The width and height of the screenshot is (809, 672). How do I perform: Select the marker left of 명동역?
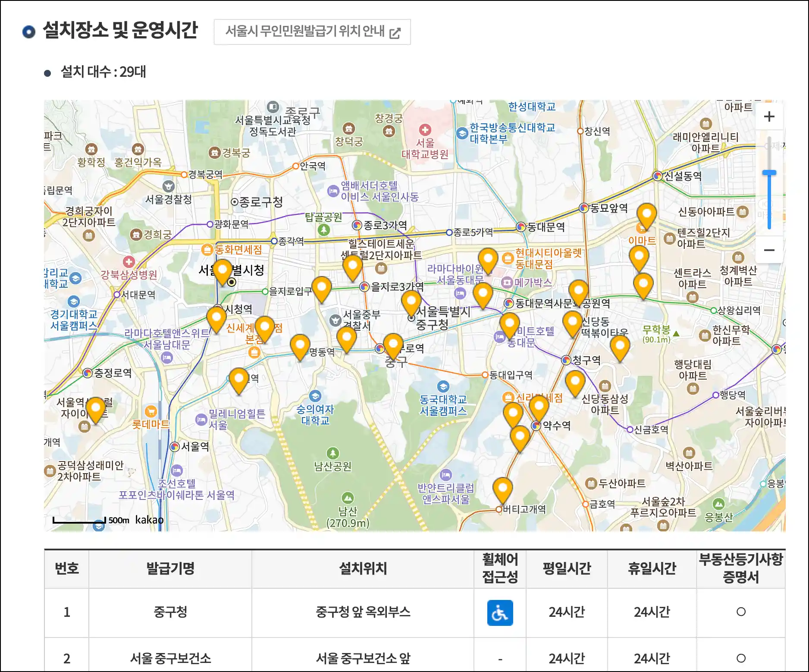tap(300, 347)
